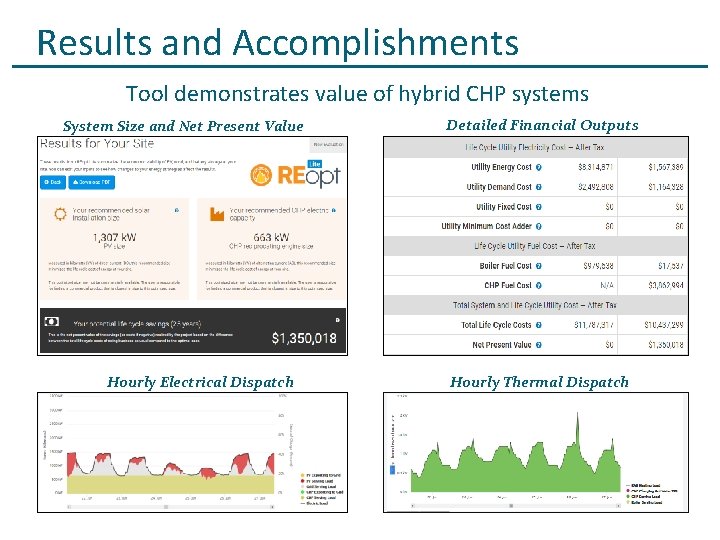Click the thermal dispatch chart scrollbar handle
The image size is (720, 540).
[511, 506]
